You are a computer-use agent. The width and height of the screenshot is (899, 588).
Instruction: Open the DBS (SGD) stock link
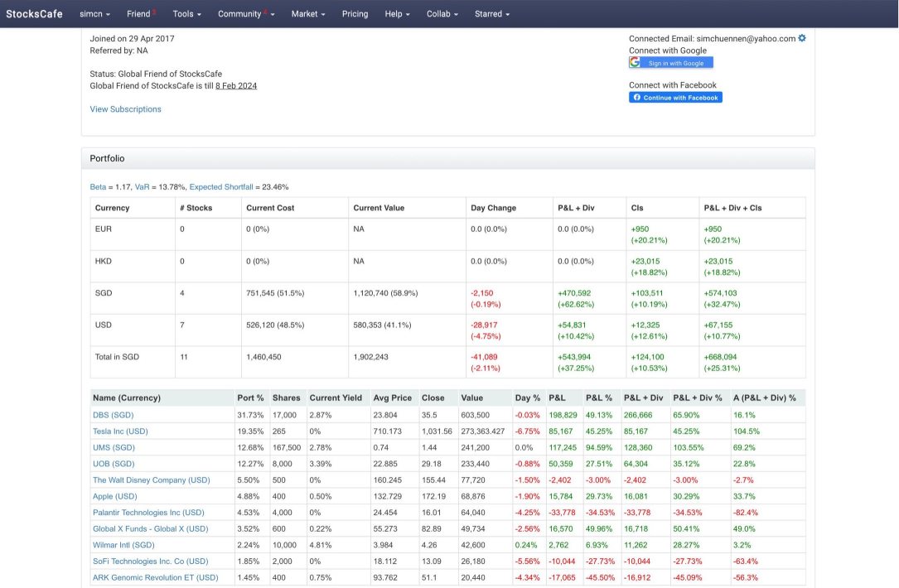(113, 415)
